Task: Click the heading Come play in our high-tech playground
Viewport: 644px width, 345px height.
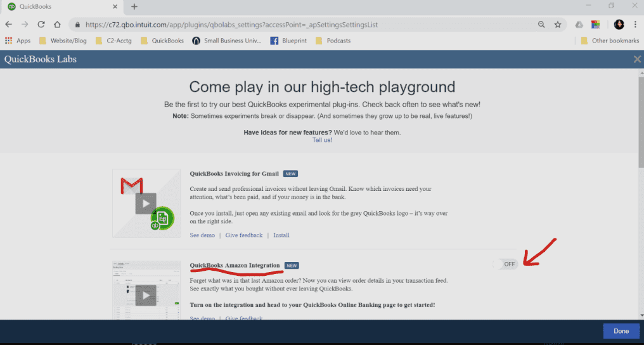Action: (322, 87)
